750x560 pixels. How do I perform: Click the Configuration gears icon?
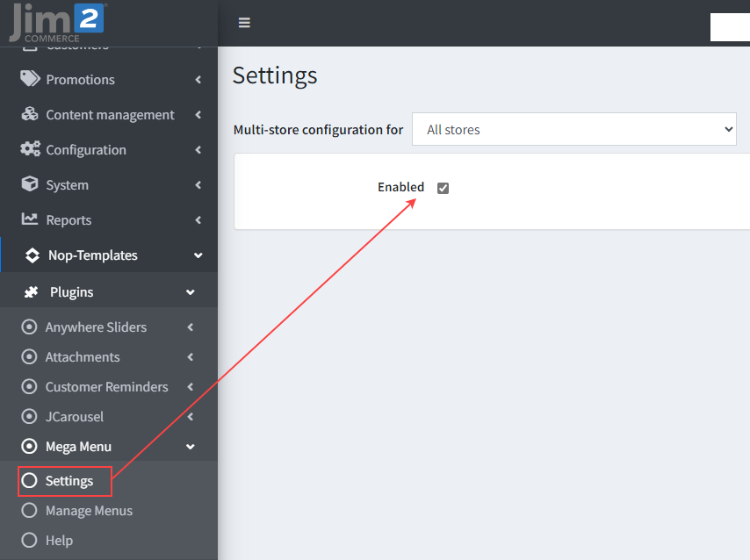coord(31,149)
